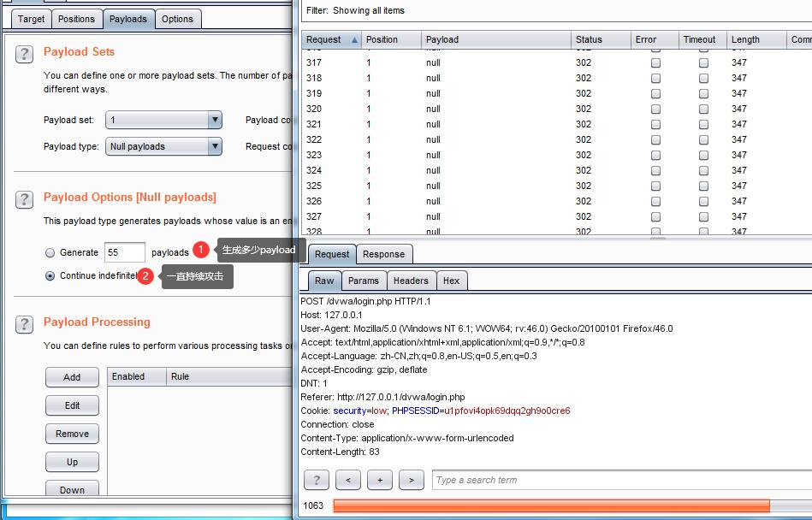Image resolution: width=812 pixels, height=520 pixels.
Task: Click the Generate payloads count field
Action: pos(124,252)
